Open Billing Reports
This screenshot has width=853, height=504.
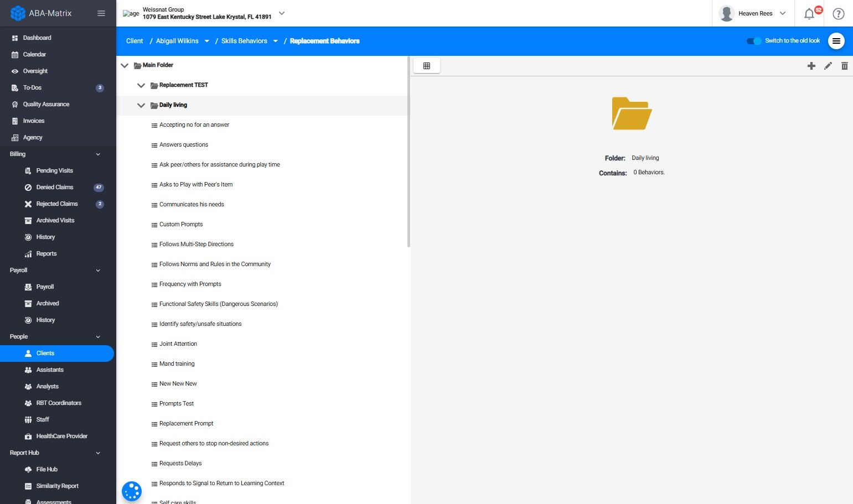click(46, 253)
